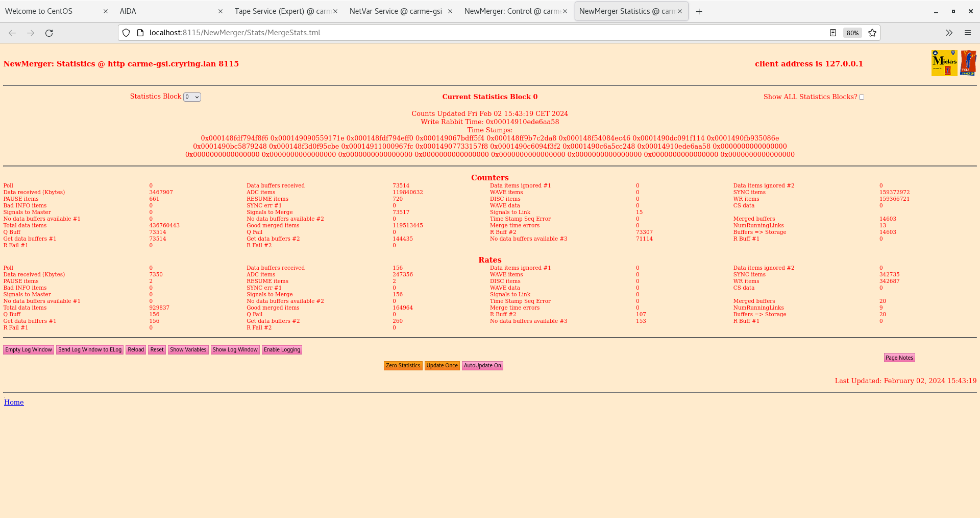
Task: Open the overflow toolbar chevrons menu
Action: [x=949, y=33]
